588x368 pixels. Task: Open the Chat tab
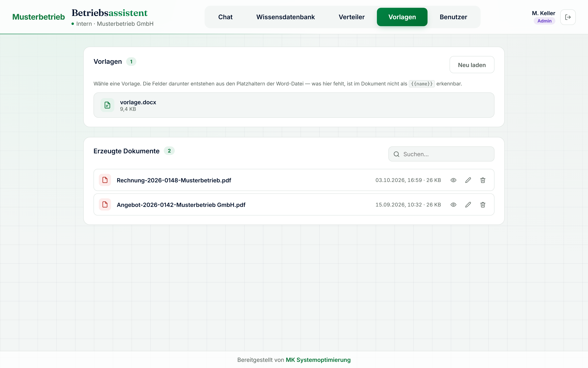(225, 17)
